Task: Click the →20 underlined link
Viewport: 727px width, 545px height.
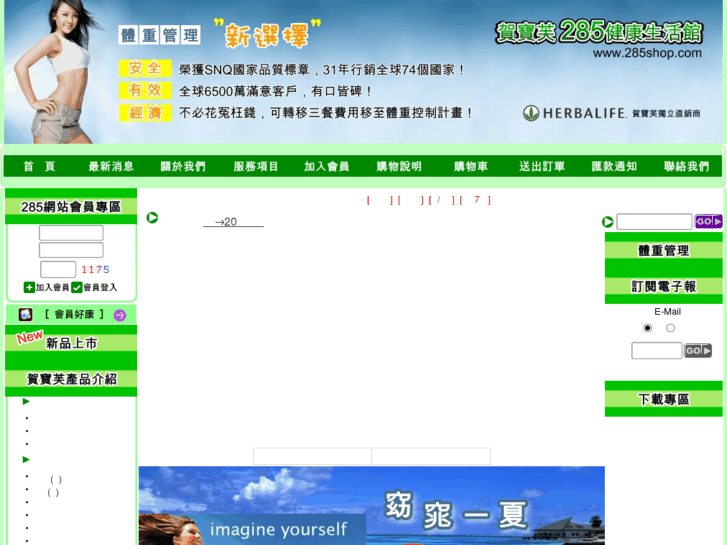Action: pyautogui.click(x=233, y=222)
